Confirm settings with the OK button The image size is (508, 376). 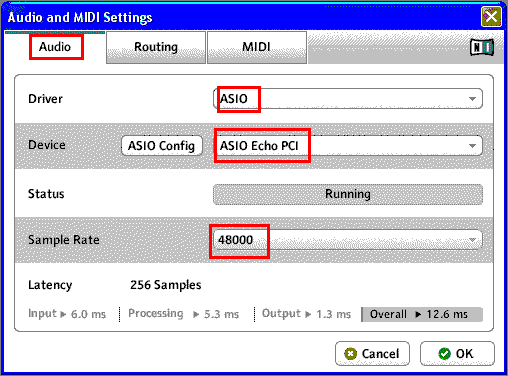pyautogui.click(x=457, y=353)
